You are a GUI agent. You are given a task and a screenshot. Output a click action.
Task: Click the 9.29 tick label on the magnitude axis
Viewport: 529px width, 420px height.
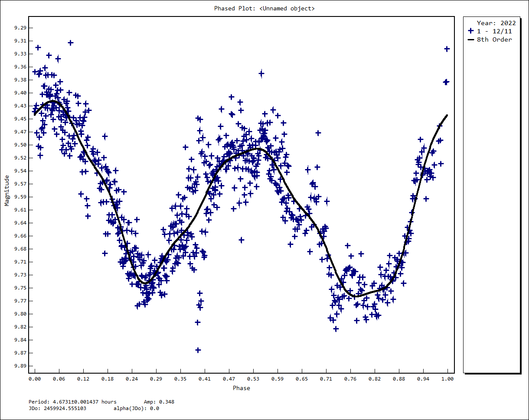(x=20, y=28)
